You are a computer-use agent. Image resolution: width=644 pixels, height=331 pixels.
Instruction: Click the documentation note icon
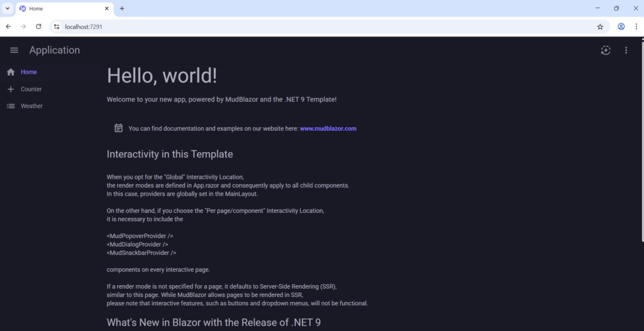(x=118, y=128)
